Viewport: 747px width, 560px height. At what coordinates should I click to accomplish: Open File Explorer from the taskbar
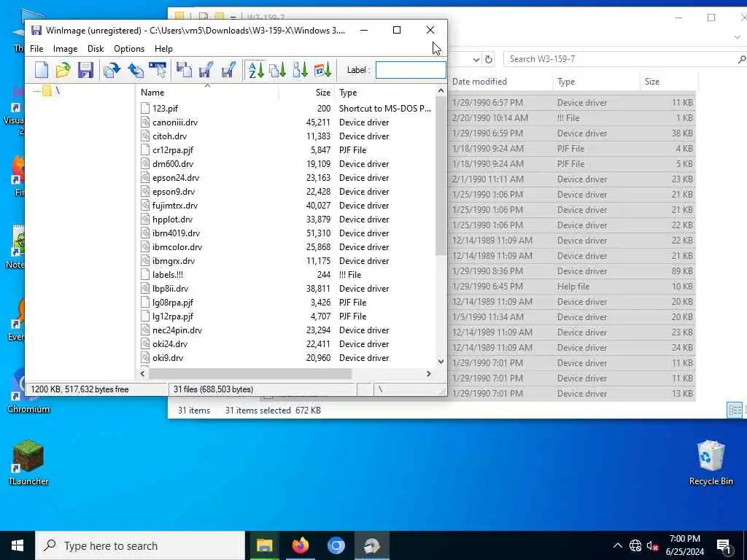pyautogui.click(x=264, y=545)
